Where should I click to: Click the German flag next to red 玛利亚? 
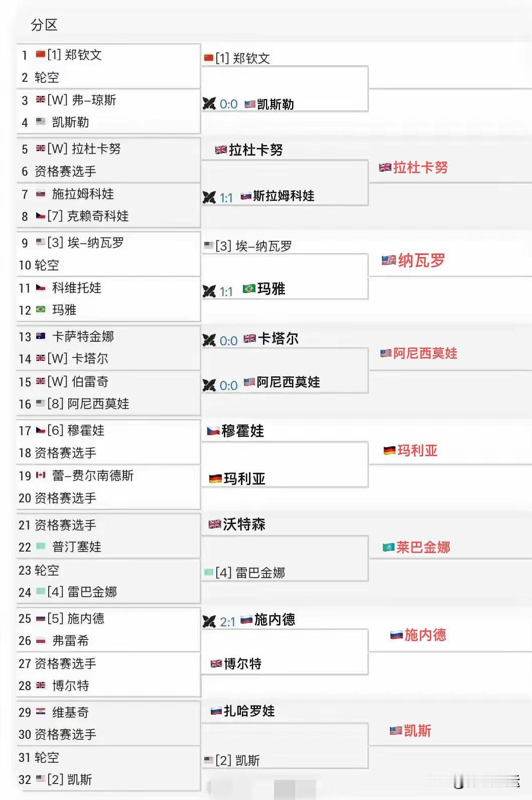[x=389, y=451]
